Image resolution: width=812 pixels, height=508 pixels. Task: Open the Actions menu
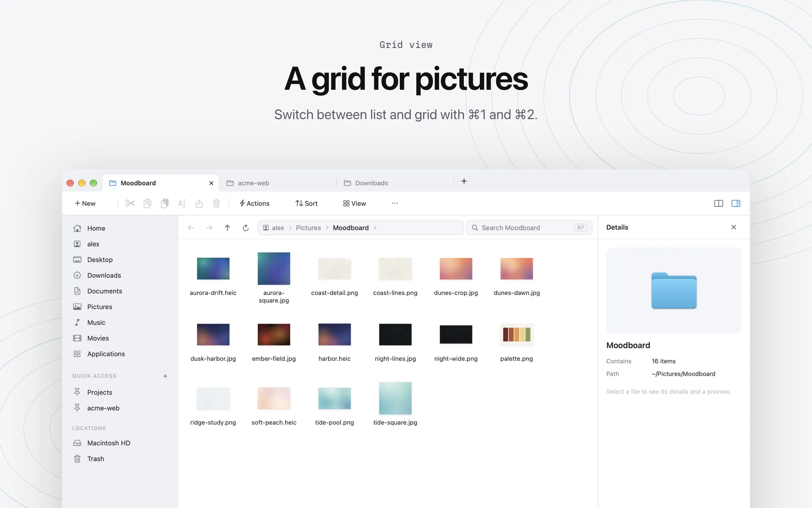255,203
